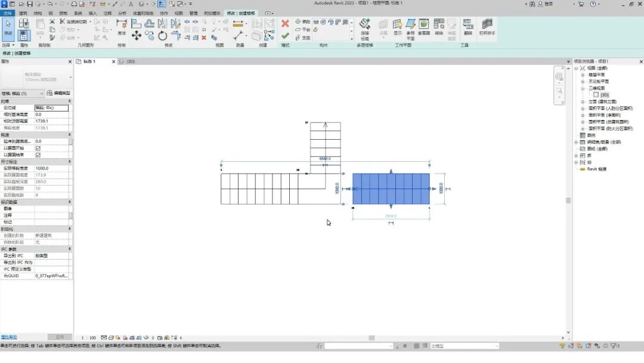This screenshot has height=363, width=644.
Task: Toggle the 以踢面开始 checkbox
Action: coord(38,148)
